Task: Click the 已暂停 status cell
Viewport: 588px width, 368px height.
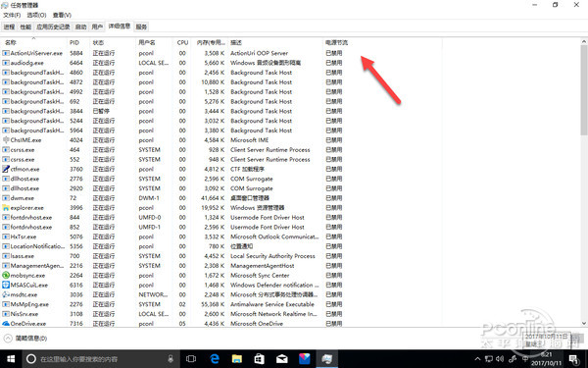Action: point(101,111)
